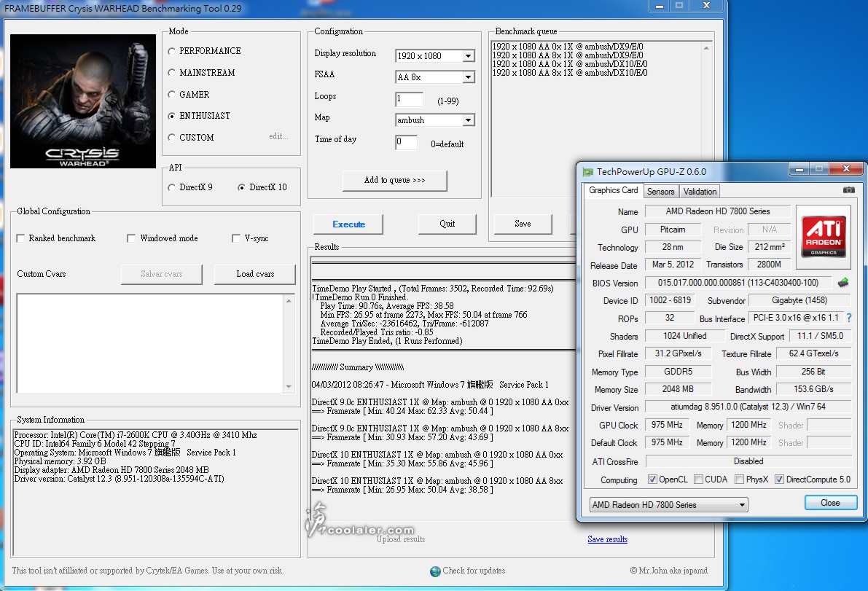Screen dimensions: 868x591
Task: Toggle the PhysX checkbox in GPU-Z
Action: tap(739, 480)
